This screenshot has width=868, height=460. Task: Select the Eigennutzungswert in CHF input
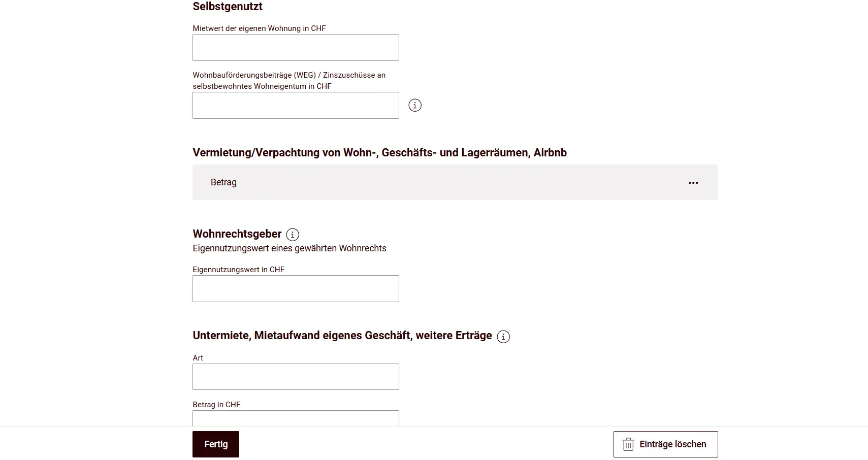pyautogui.click(x=296, y=289)
